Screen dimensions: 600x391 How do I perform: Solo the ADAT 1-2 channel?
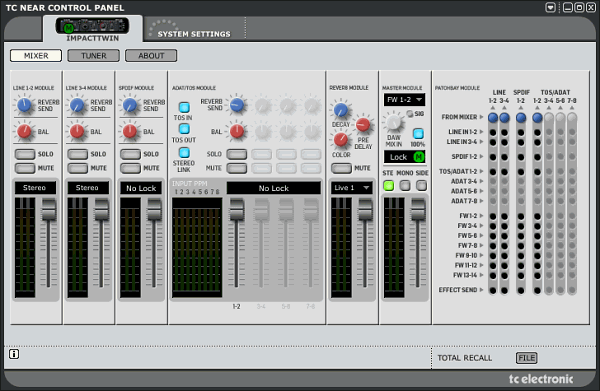237,154
